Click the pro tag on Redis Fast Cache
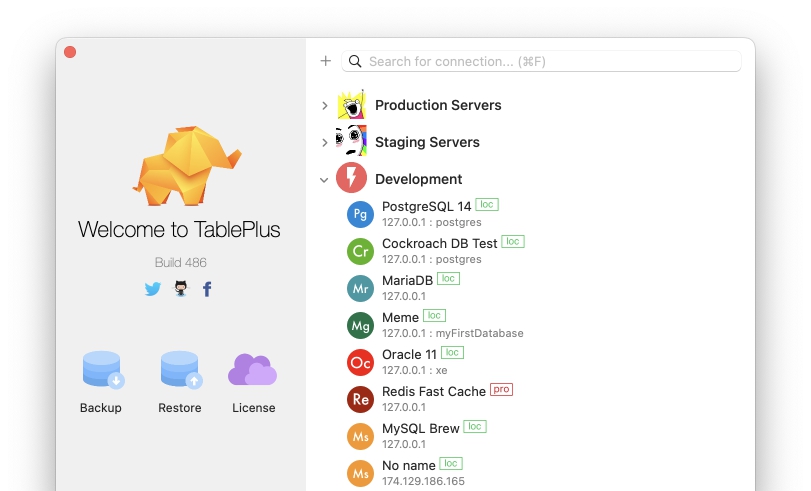The image size is (811, 491). click(501, 390)
